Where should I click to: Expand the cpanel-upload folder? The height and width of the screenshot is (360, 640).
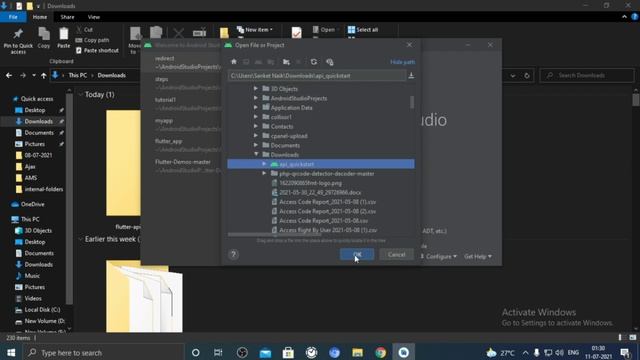[256, 136]
